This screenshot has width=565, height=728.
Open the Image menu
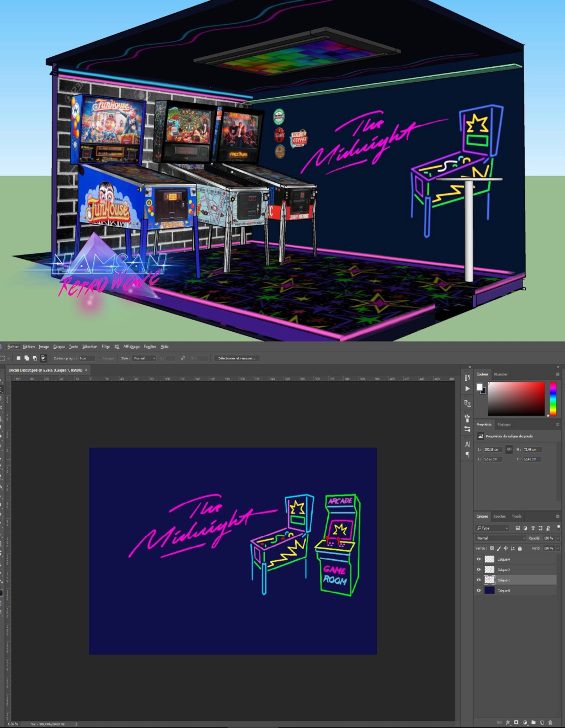(x=44, y=347)
